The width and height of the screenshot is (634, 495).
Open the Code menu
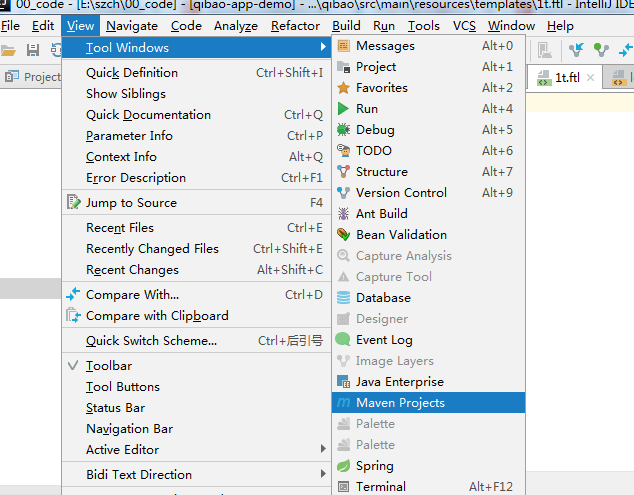[186, 26]
